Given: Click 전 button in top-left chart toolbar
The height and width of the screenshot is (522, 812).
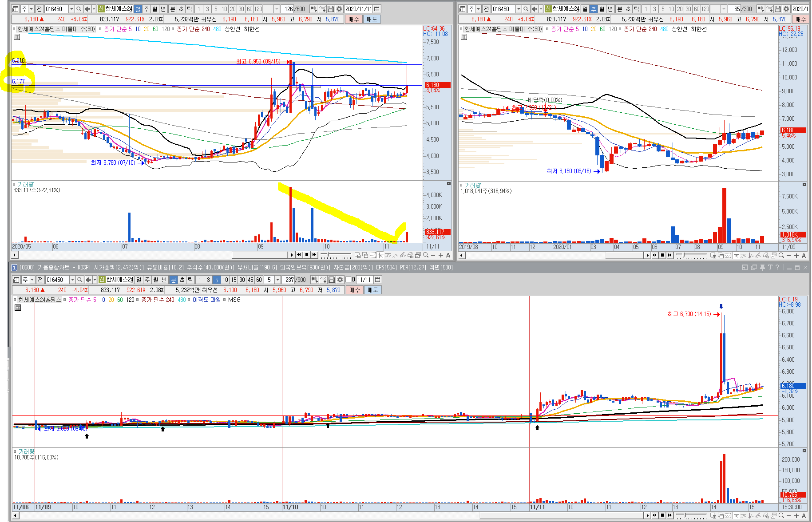Looking at the screenshot, I should click(39, 9).
